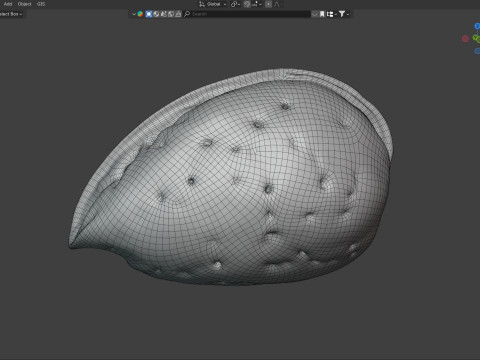Open the GIS menu
The width and height of the screenshot is (480, 360).
[41, 4]
